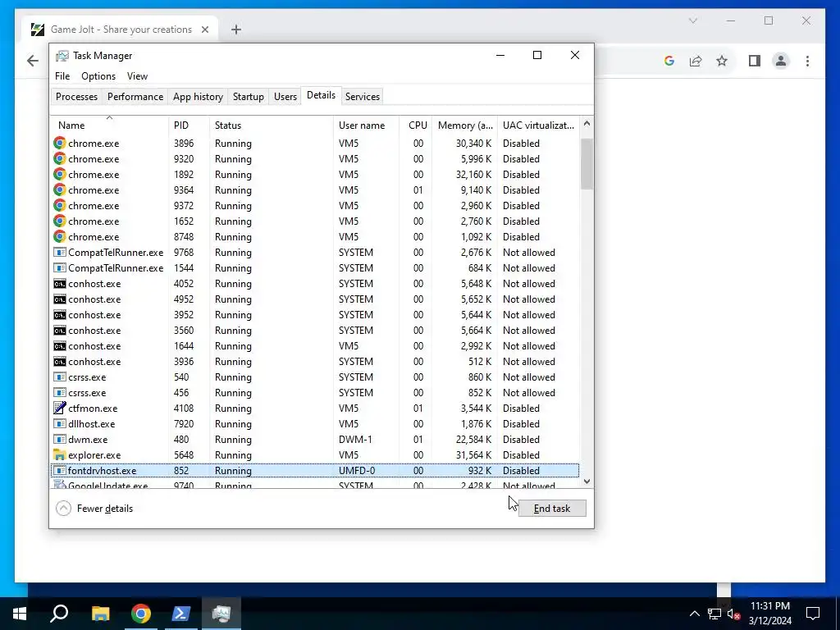This screenshot has height=630, width=840.
Task: Click CompatTelRunner.exe icon for PID 9768
Action: [60, 253]
